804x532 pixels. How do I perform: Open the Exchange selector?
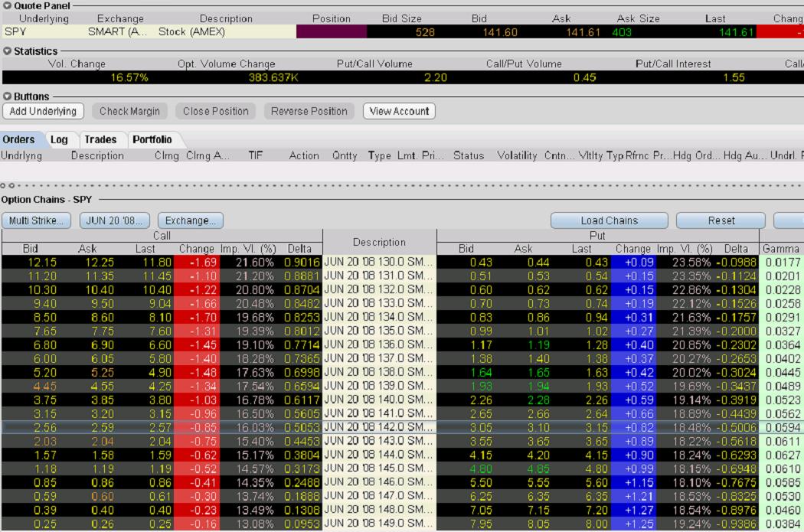pos(190,220)
